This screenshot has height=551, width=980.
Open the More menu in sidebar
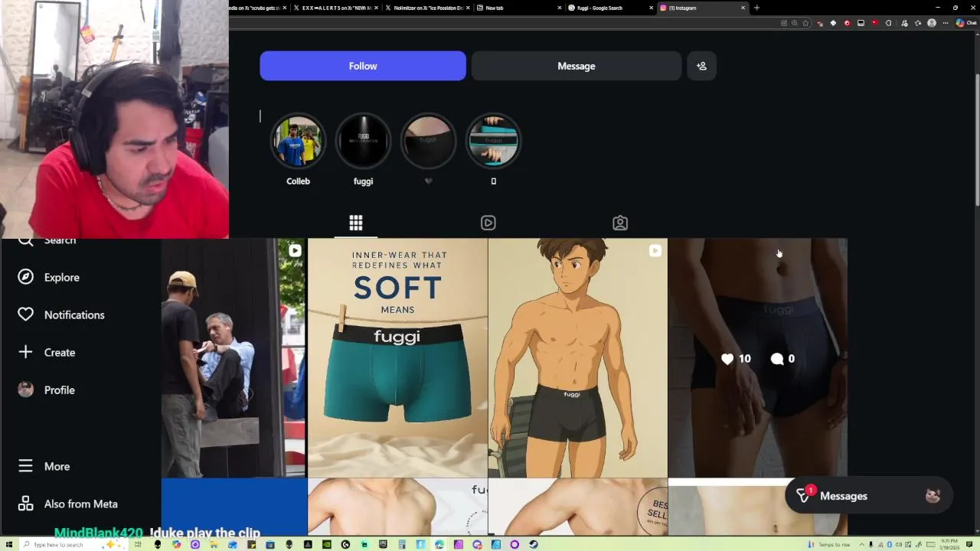point(44,466)
